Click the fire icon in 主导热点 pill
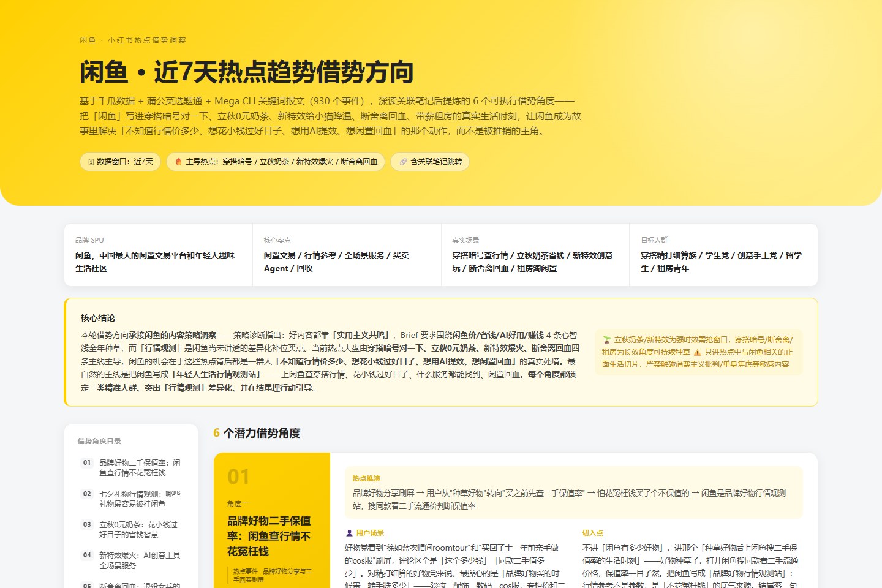Screen dimensions: 882x588 click(x=179, y=162)
